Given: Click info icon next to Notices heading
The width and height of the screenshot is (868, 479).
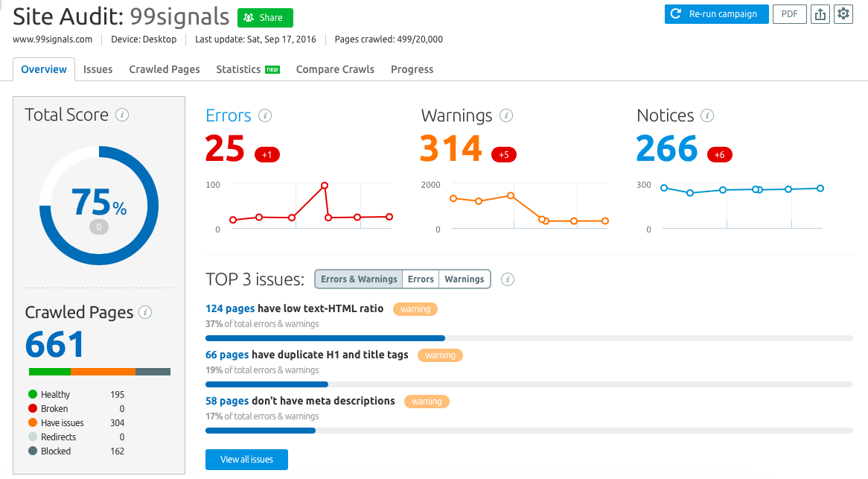Looking at the screenshot, I should [x=707, y=115].
